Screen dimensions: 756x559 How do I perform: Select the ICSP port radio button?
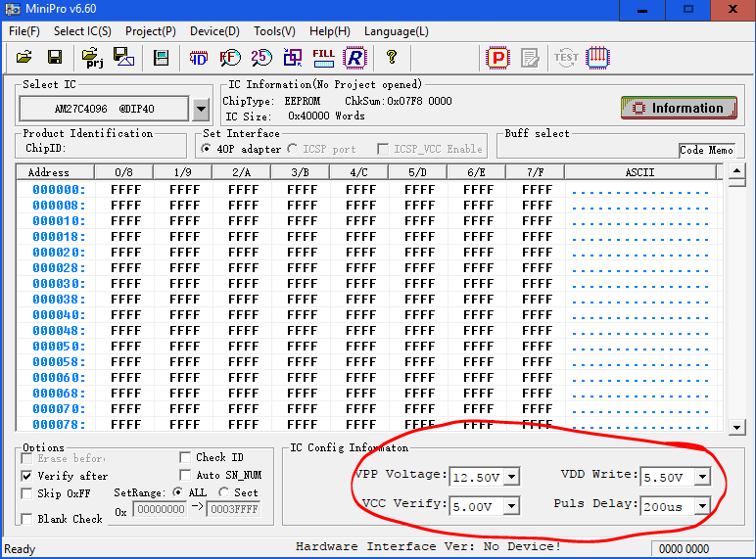click(292, 149)
